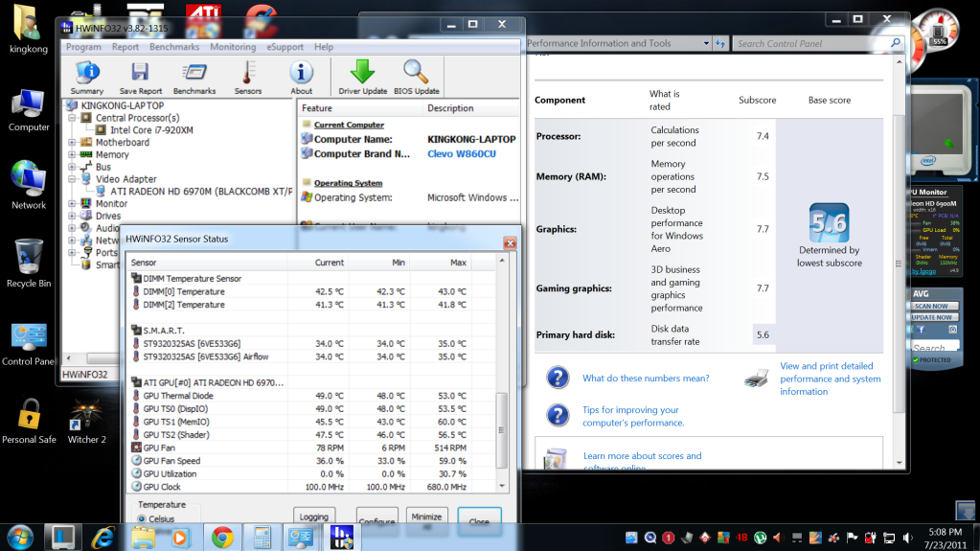The height and width of the screenshot is (551, 980).
Task: Open the eSupport menu
Action: coord(285,47)
